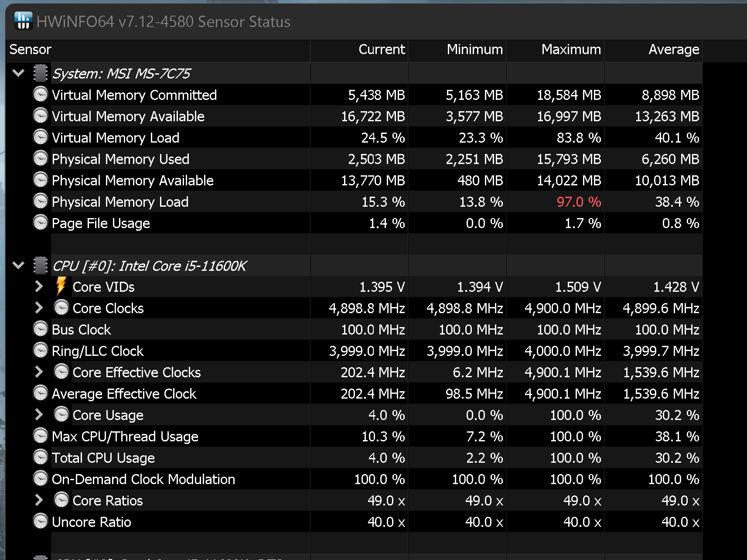Expand the Core VIDs sub-items
The width and height of the screenshot is (747, 560).
tap(39, 287)
